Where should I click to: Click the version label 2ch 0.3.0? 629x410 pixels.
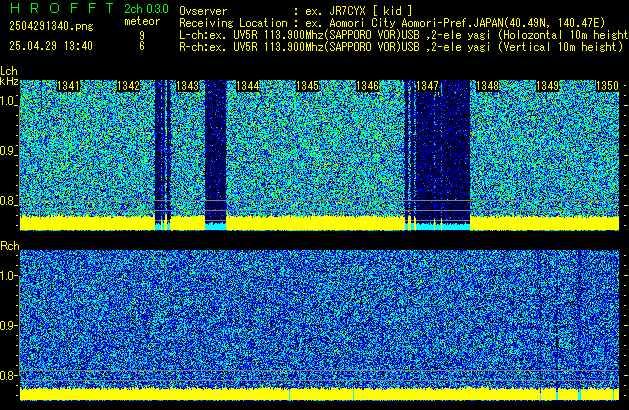click(x=146, y=9)
